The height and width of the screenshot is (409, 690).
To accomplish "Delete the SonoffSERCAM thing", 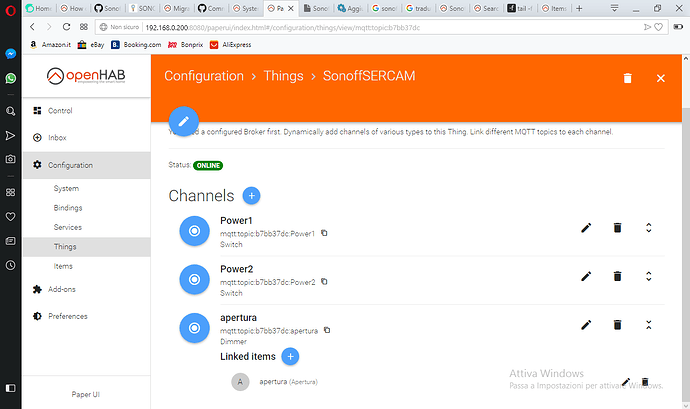I will point(628,78).
